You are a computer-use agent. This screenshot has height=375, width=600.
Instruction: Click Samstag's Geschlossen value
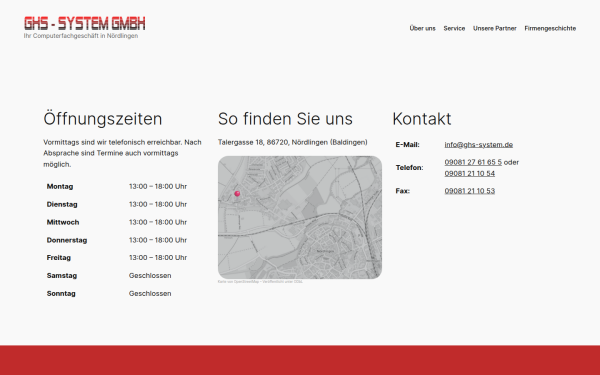[x=150, y=276]
